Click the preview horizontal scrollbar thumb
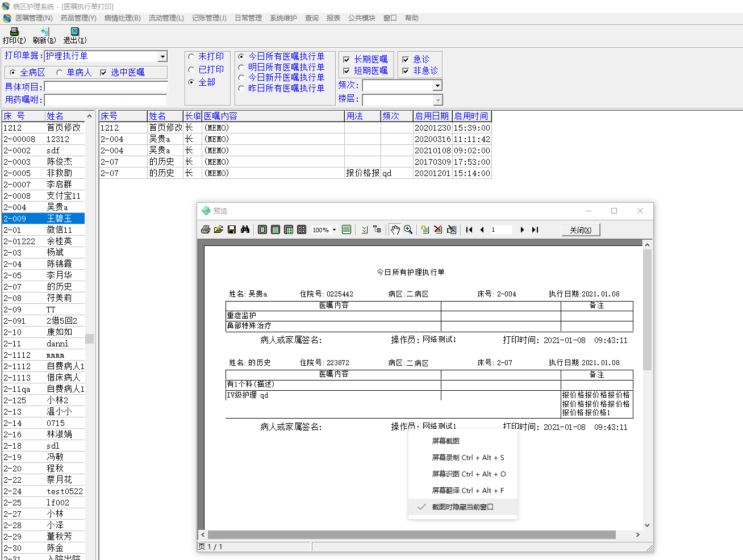This screenshot has width=743, height=560. 412,534
